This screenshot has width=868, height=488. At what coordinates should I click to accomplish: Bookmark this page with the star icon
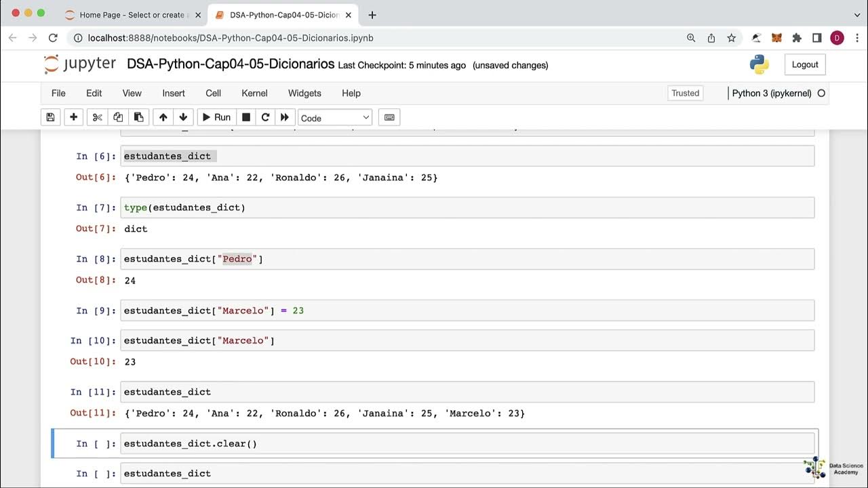point(731,38)
